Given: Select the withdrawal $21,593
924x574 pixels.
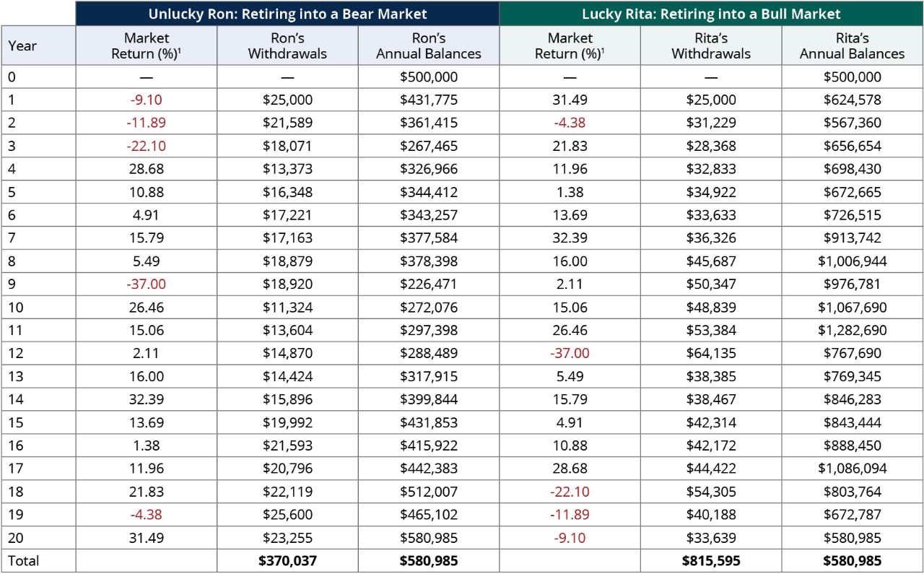Looking at the screenshot, I should pyautogui.click(x=287, y=445).
